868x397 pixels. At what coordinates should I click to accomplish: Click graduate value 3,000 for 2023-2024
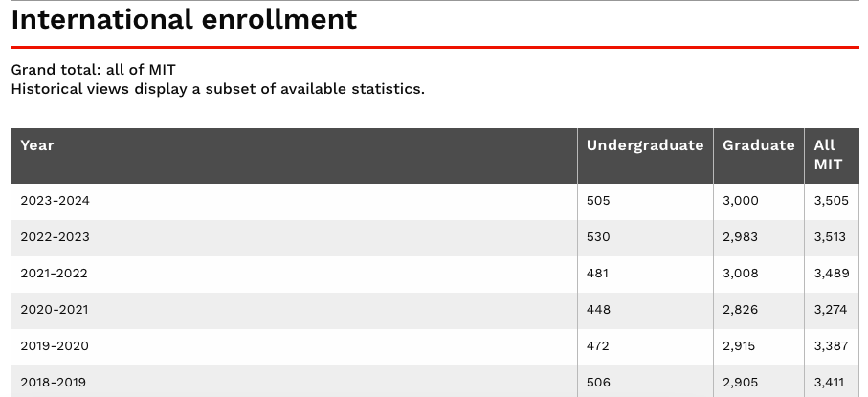[x=741, y=201]
